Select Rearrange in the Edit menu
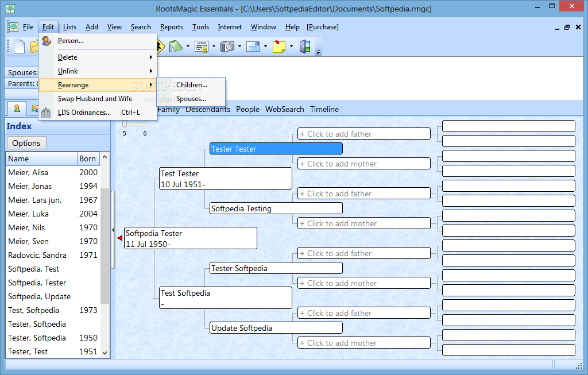The height and width of the screenshot is (375, 588). pos(98,85)
